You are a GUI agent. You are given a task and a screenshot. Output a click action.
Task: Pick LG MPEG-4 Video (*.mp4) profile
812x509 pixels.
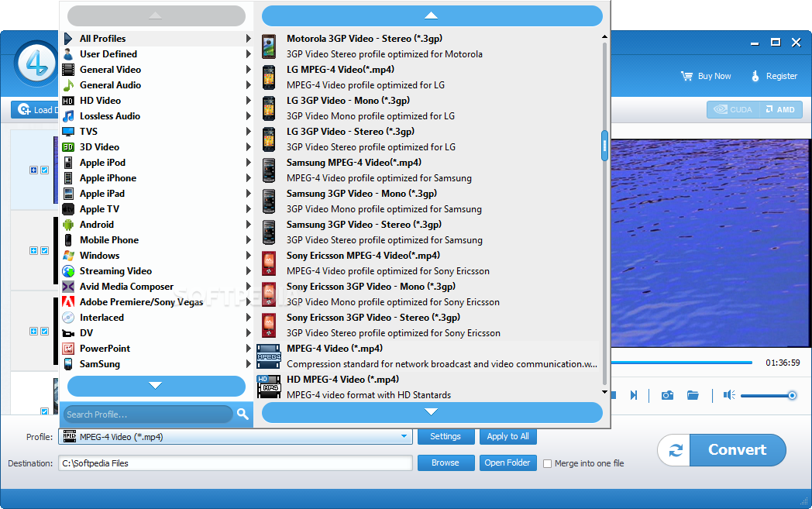tap(428, 77)
